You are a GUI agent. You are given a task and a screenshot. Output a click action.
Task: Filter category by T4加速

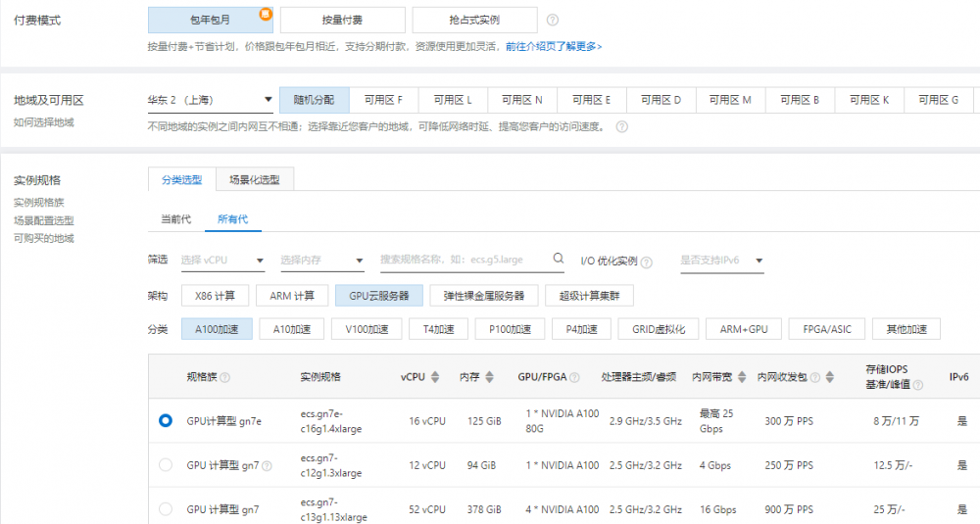pos(439,329)
